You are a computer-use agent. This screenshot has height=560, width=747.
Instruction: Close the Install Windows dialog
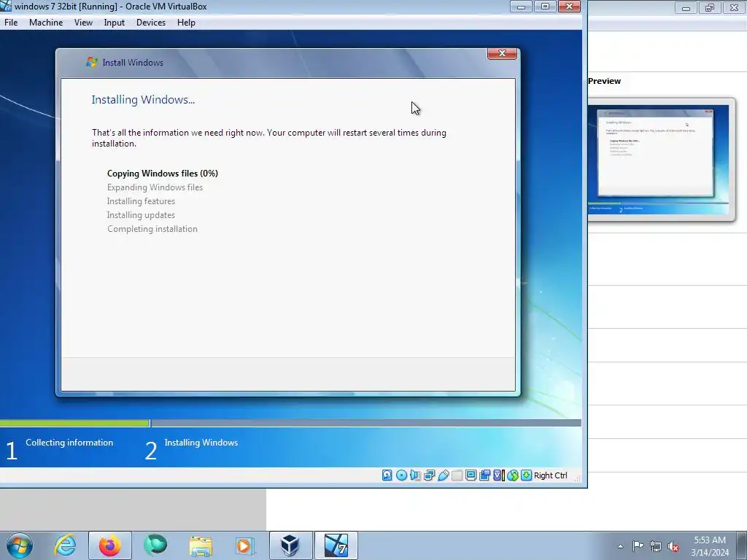tap(502, 53)
